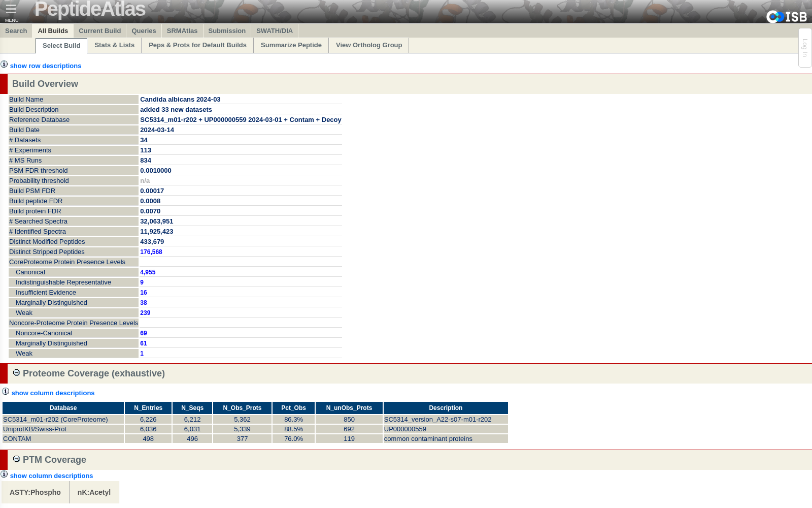812x508 pixels.
Task: Open View Ortholog Group subtab
Action: pyautogui.click(x=369, y=45)
